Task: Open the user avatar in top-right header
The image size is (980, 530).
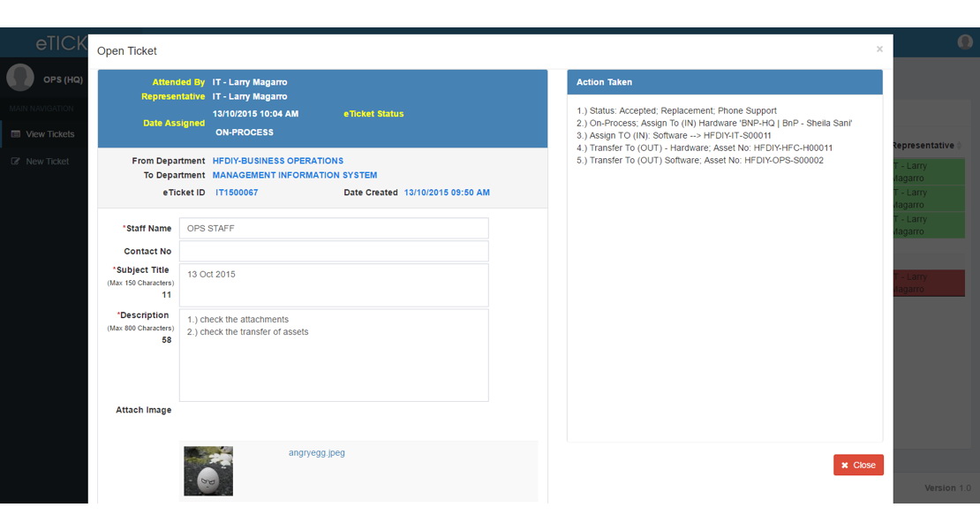Action: (x=964, y=42)
